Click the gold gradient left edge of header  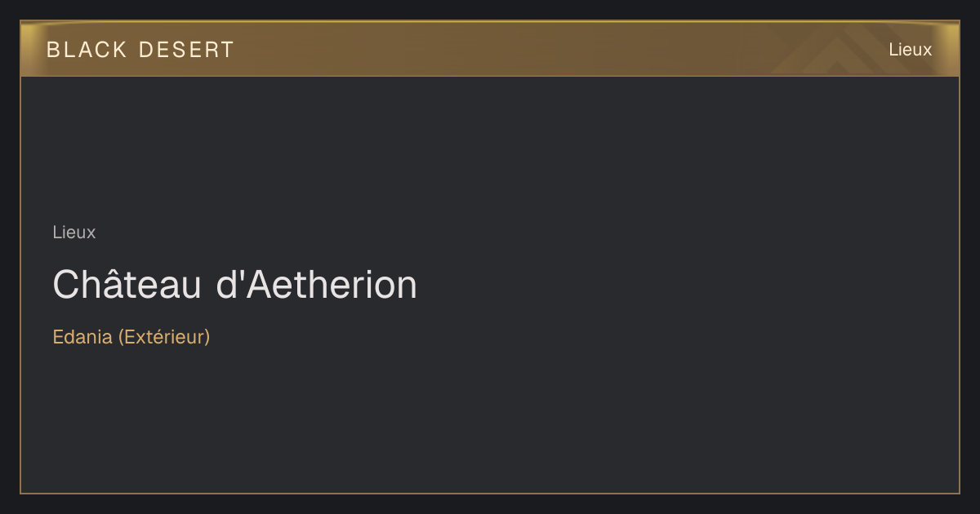click(31, 49)
